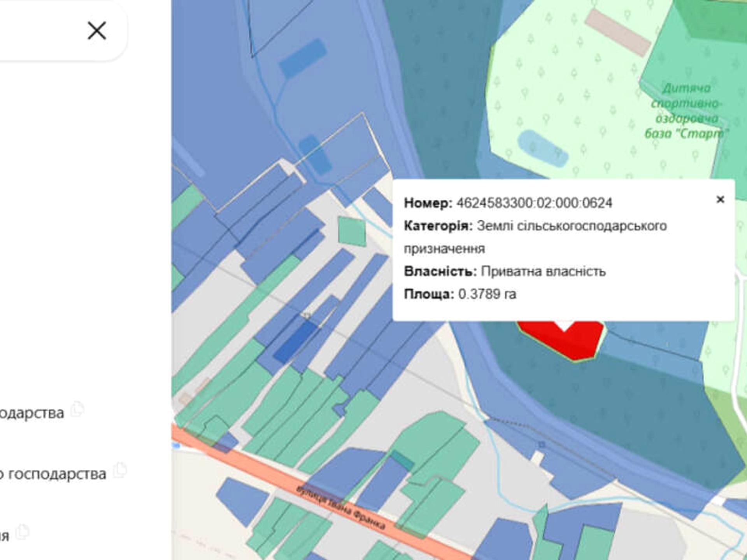
Task: Close the parcel info popup
Action: tap(720, 199)
